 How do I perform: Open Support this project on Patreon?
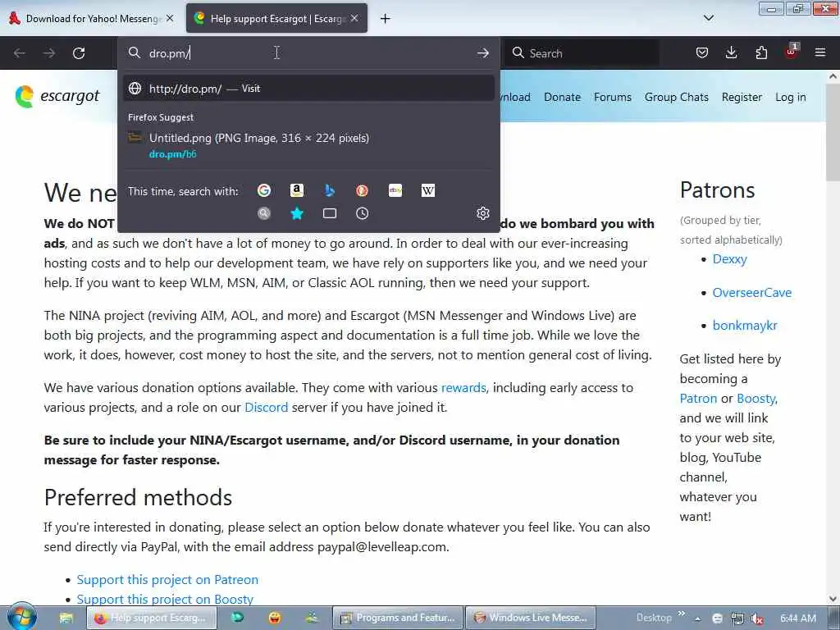[167, 580]
